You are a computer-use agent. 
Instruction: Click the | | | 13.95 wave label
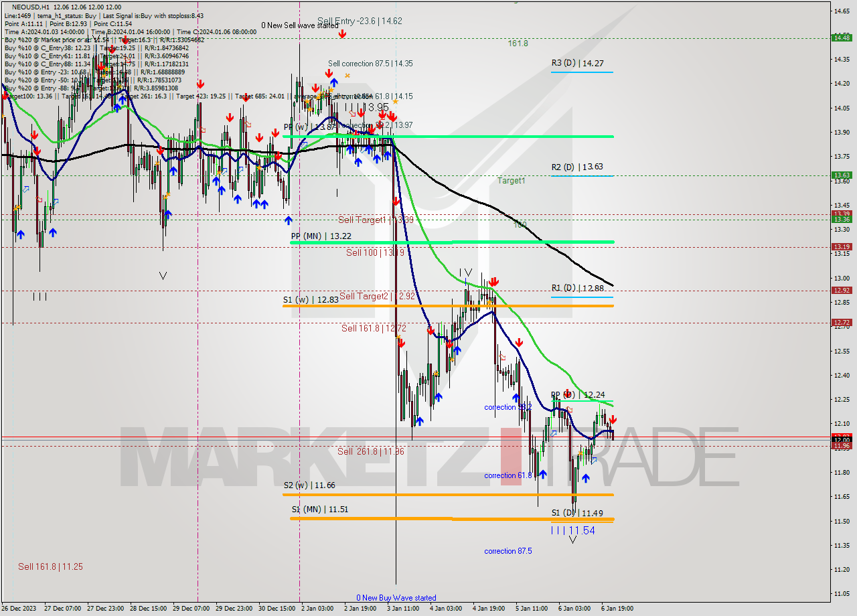pyautogui.click(x=367, y=107)
